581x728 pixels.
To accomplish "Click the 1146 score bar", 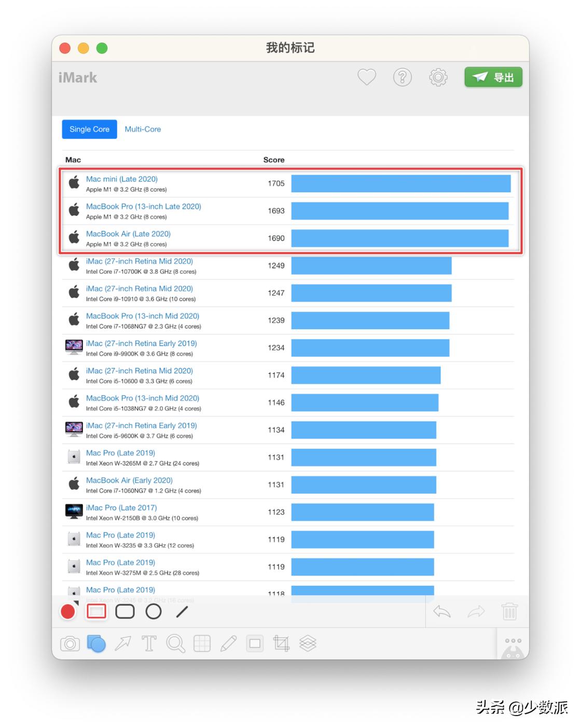I will click(365, 403).
